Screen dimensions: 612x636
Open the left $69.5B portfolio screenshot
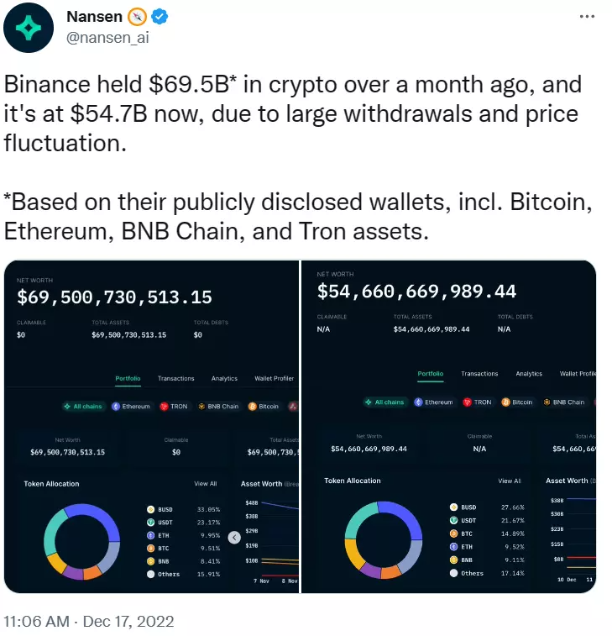point(151,426)
